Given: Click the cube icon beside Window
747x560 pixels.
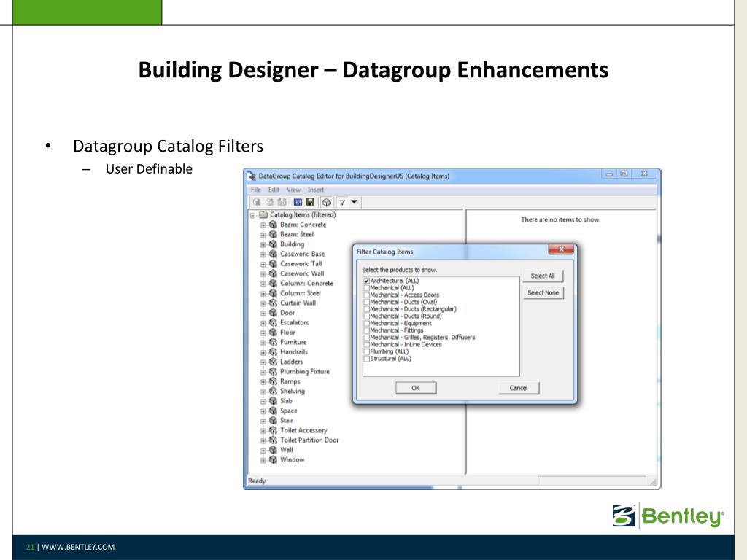Looking at the screenshot, I should click(273, 459).
